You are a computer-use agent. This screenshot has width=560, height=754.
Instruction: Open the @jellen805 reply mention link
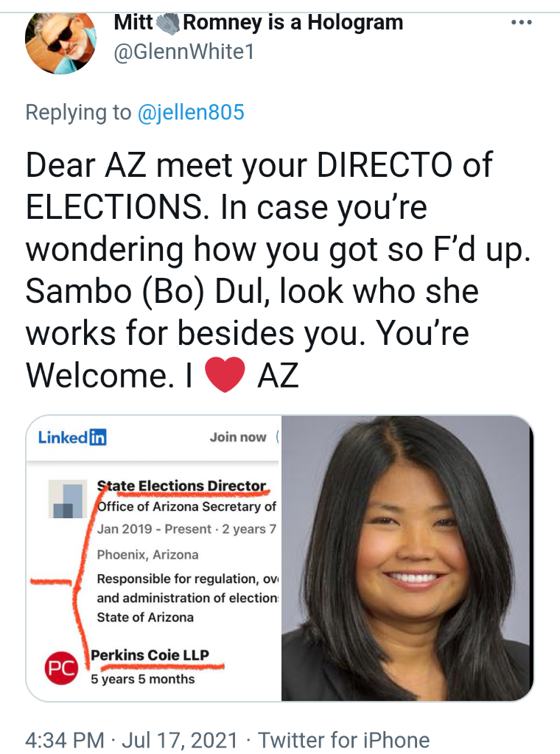(191, 112)
